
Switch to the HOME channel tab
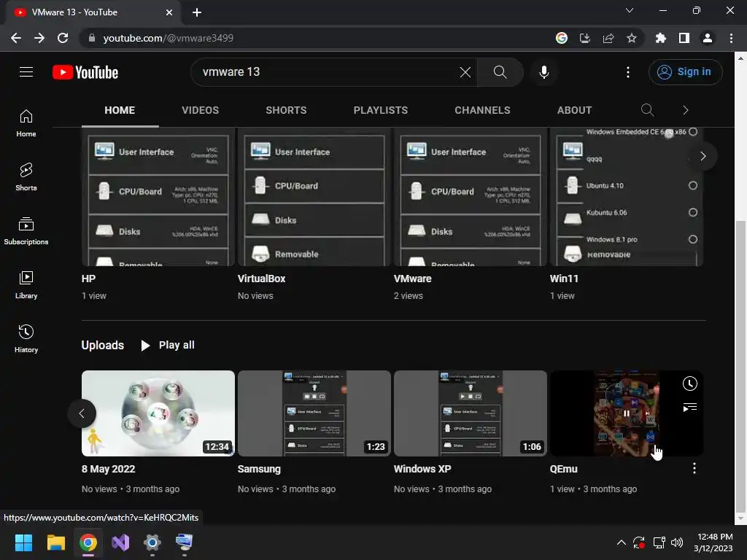120,111
